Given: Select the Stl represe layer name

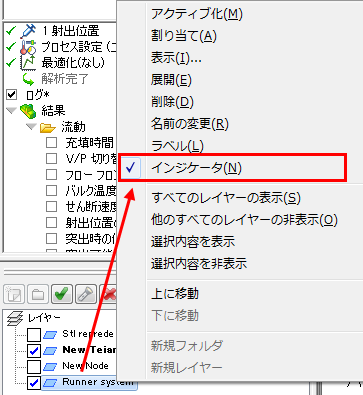Looking at the screenshot, I should [88, 334].
